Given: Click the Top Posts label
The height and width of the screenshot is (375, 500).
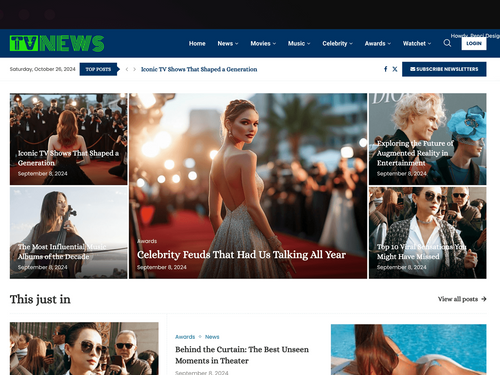Looking at the screenshot, I should [99, 69].
